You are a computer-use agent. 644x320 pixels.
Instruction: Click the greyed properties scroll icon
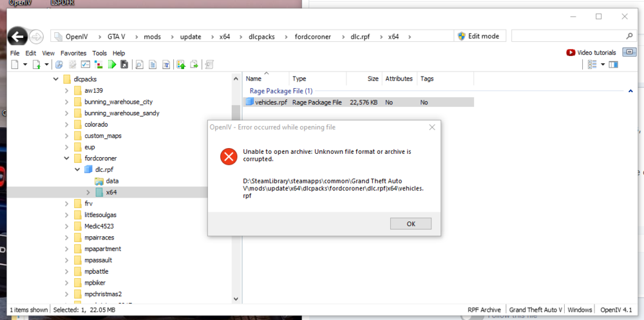tap(209, 64)
